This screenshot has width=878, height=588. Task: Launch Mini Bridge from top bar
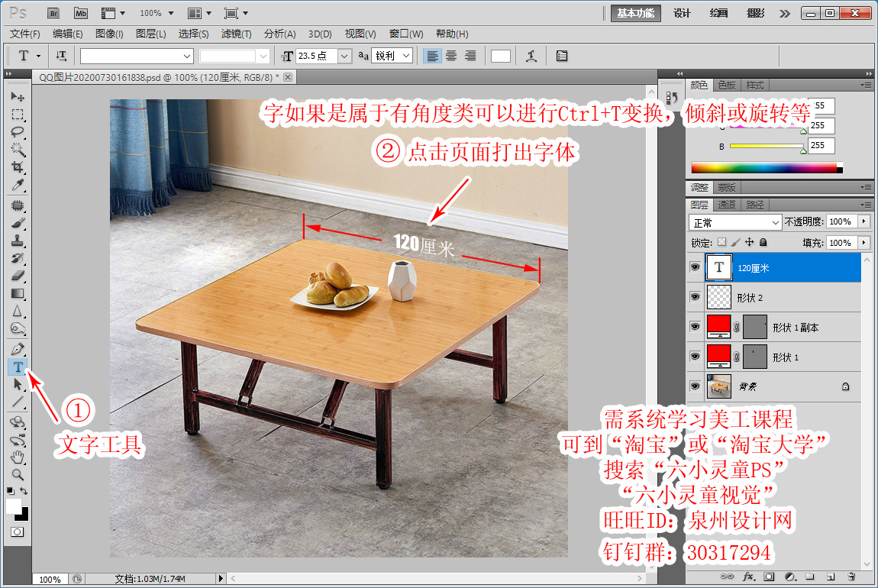(81, 14)
